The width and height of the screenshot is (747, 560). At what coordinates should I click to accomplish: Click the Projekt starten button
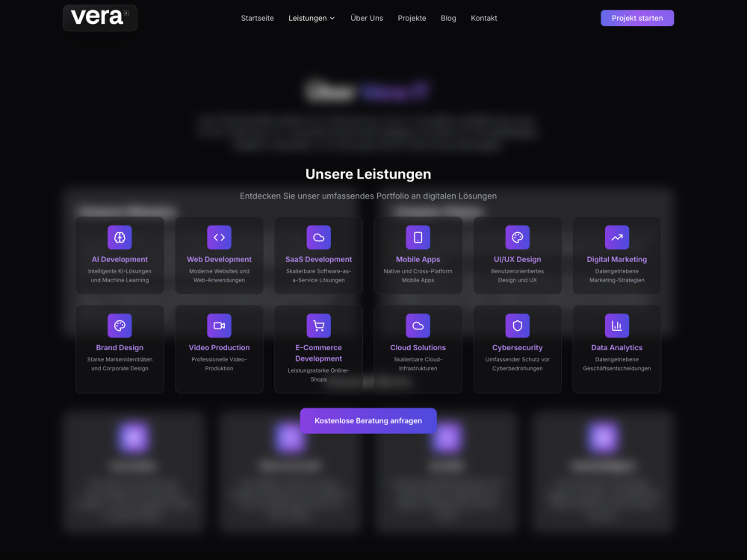click(637, 18)
